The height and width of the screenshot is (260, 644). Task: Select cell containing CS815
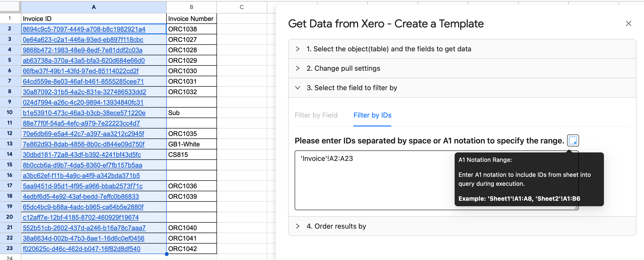(192, 155)
